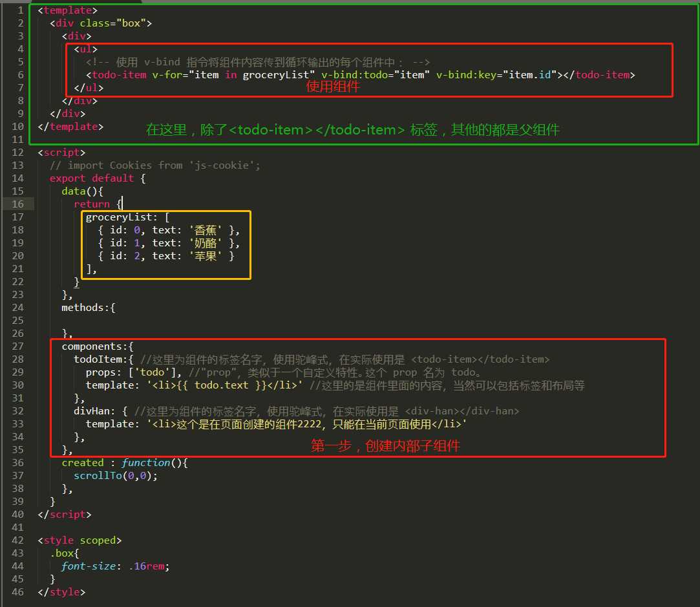
Task: Click line number 16 in the gutter
Action: [x=18, y=204]
